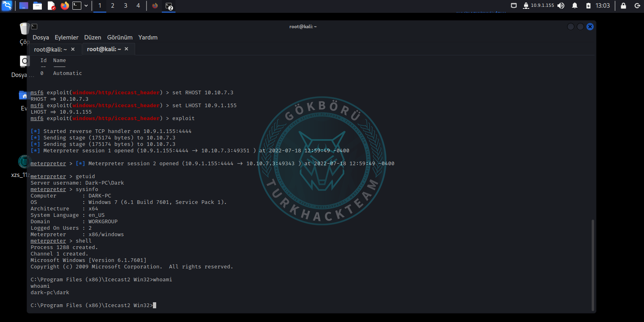
Task: Show the notifications bell
Action: click(575, 6)
